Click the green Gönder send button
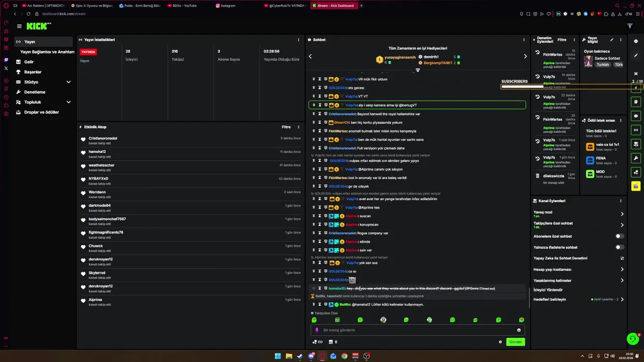This screenshot has width=644, height=362. (515, 342)
